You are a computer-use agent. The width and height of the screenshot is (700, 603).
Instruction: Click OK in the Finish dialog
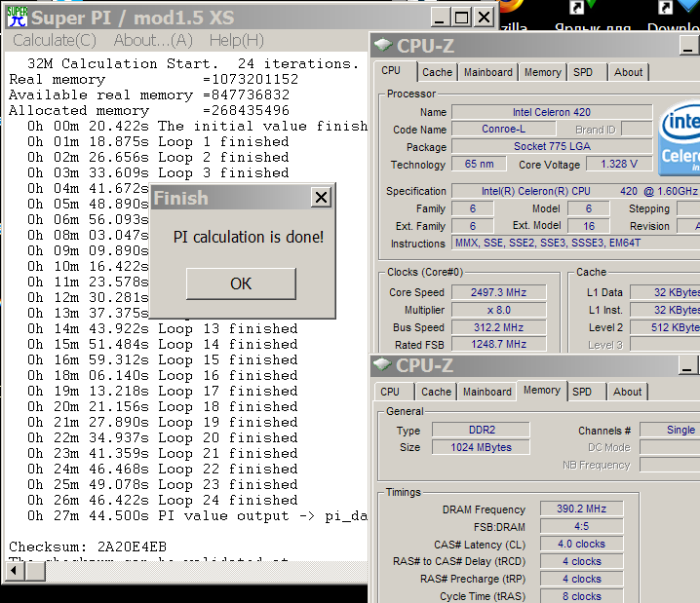click(241, 283)
